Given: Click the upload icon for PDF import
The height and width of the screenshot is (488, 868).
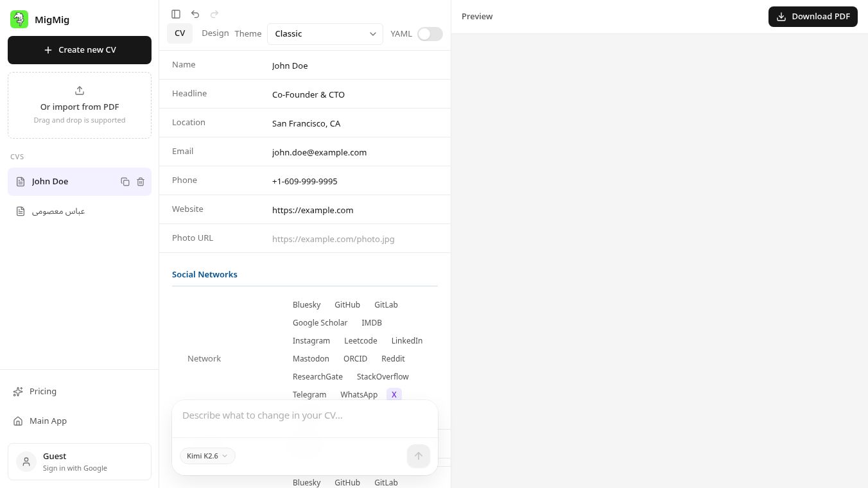Looking at the screenshot, I should click(80, 91).
